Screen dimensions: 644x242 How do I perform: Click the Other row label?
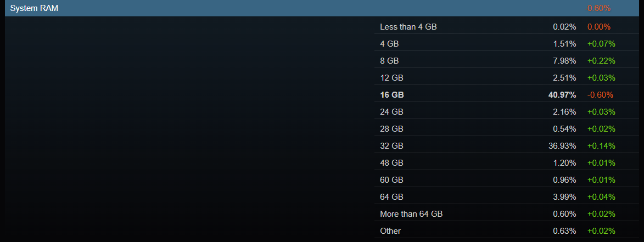[390, 231]
